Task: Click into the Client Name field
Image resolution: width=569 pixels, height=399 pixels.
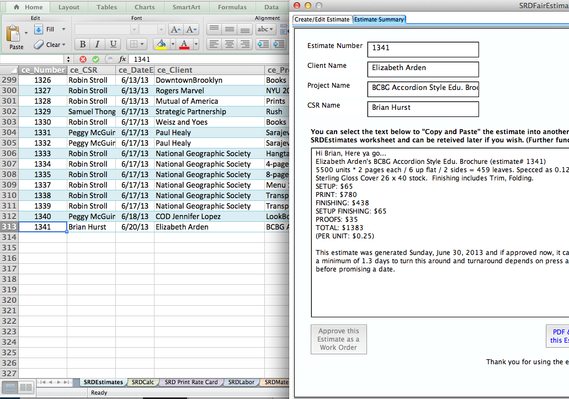Action: tap(423, 69)
